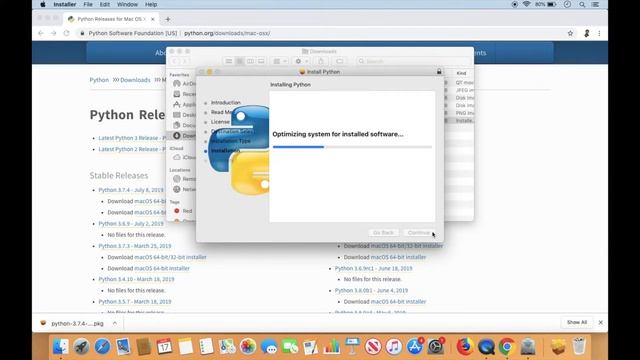Screen dimensions: 640x360
Task: Open File menu
Action: (88, 4)
